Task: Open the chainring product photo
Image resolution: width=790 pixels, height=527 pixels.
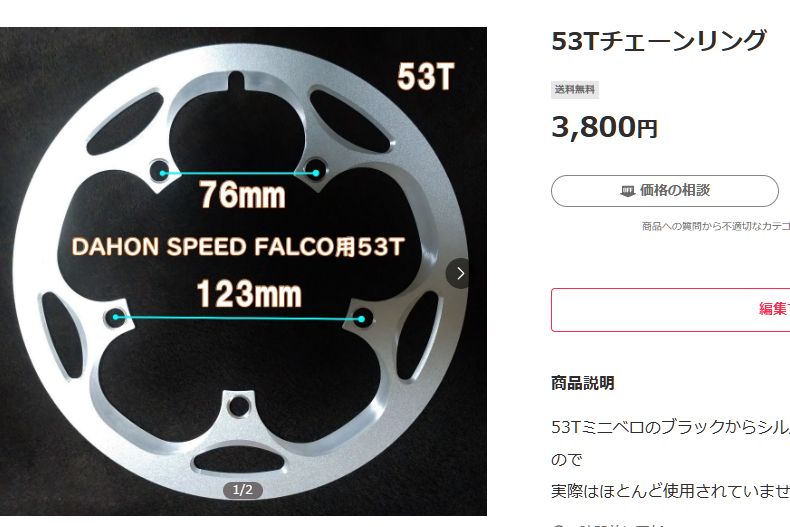Action: coord(243,271)
